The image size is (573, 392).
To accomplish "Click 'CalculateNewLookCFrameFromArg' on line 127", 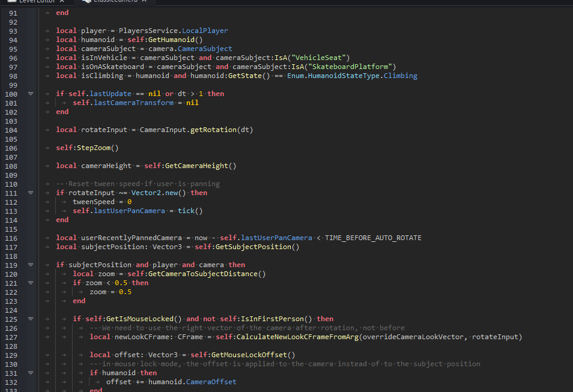I will tap(297, 337).
